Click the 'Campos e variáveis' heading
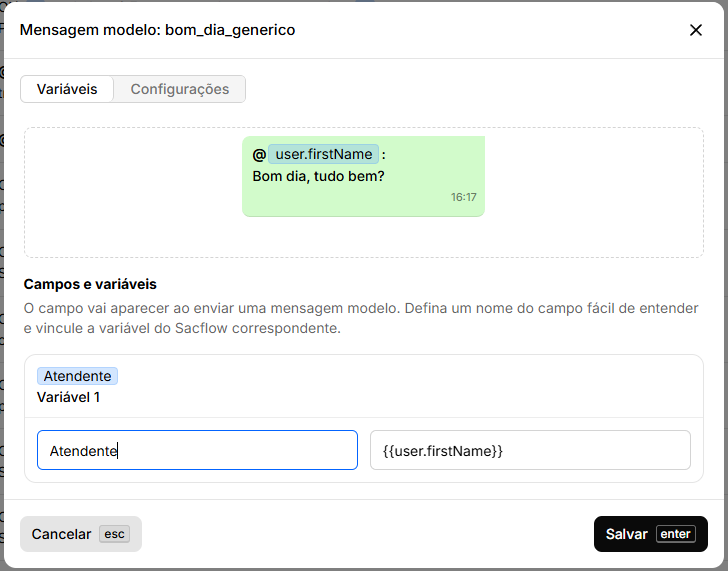728x571 pixels. click(90, 284)
